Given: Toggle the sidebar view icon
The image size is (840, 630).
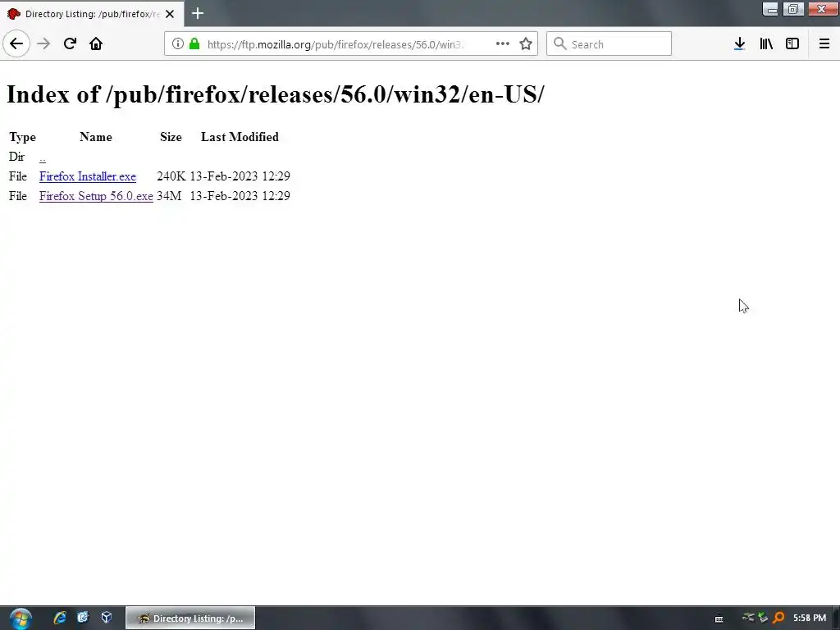Looking at the screenshot, I should pyautogui.click(x=792, y=44).
